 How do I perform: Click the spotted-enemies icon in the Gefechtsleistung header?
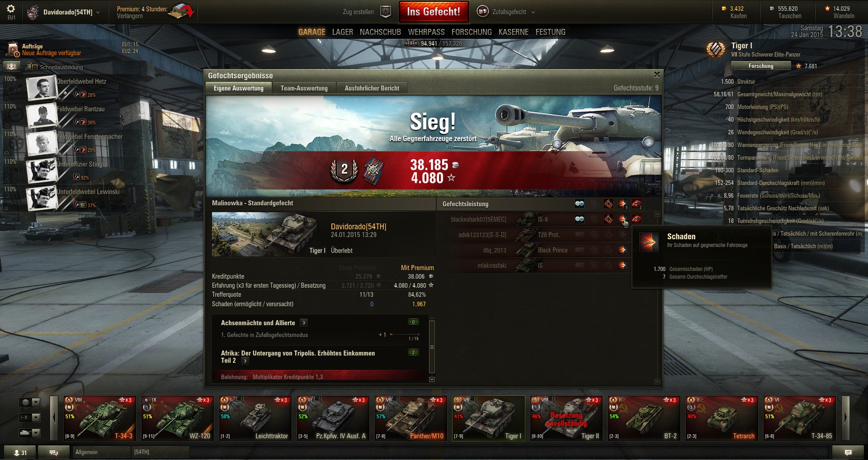[x=579, y=204]
